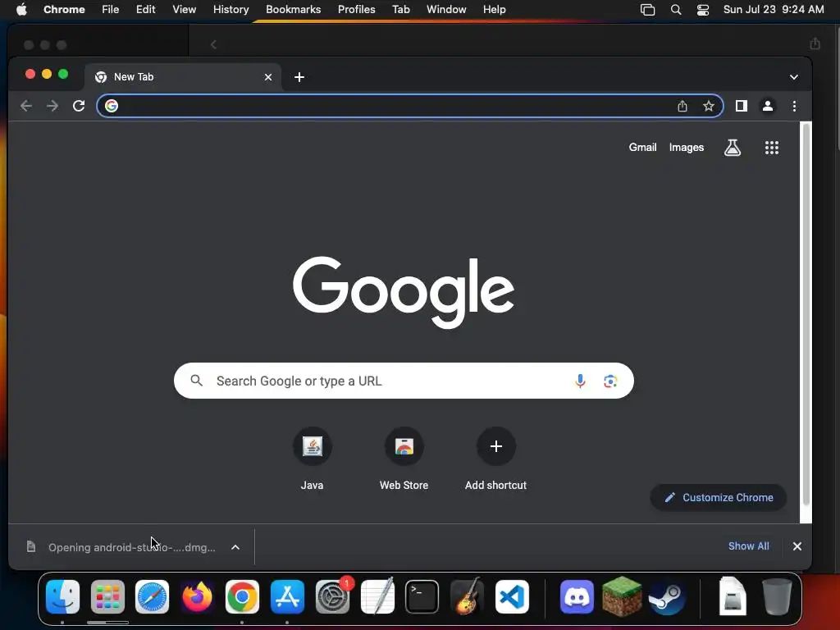The width and height of the screenshot is (840, 630).
Task: Launch Safari from the Dock
Action: tap(152, 597)
